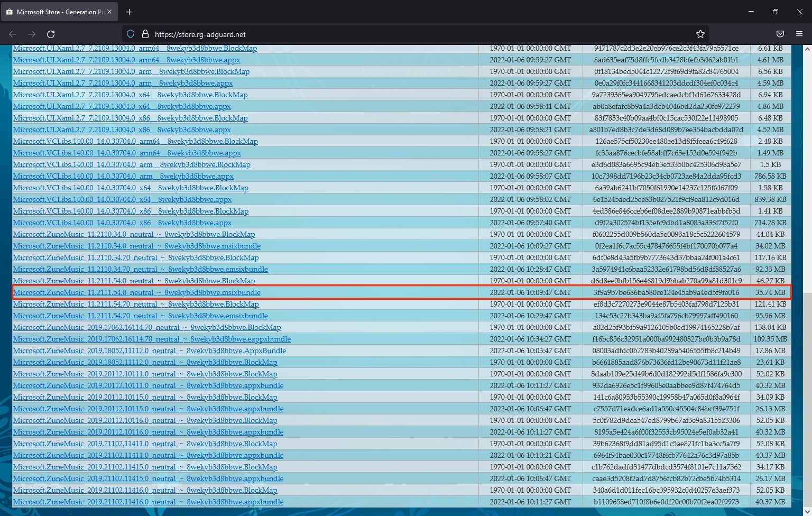Open VCLibs.140.00 x64 appx link

pyautogui.click(x=123, y=199)
